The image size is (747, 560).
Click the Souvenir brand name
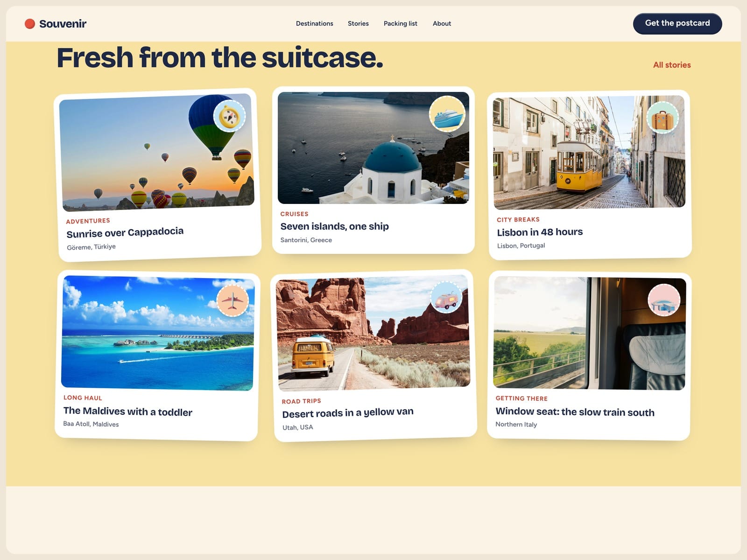click(x=63, y=24)
